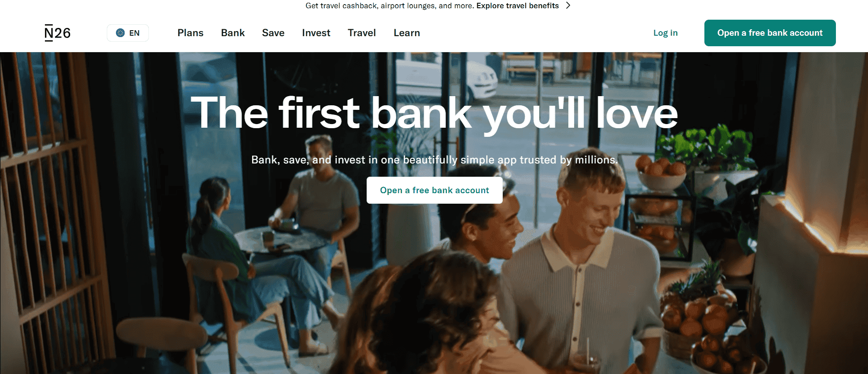Viewport: 868px width, 374px height.
Task: Open the Bank menu
Action: point(233,33)
